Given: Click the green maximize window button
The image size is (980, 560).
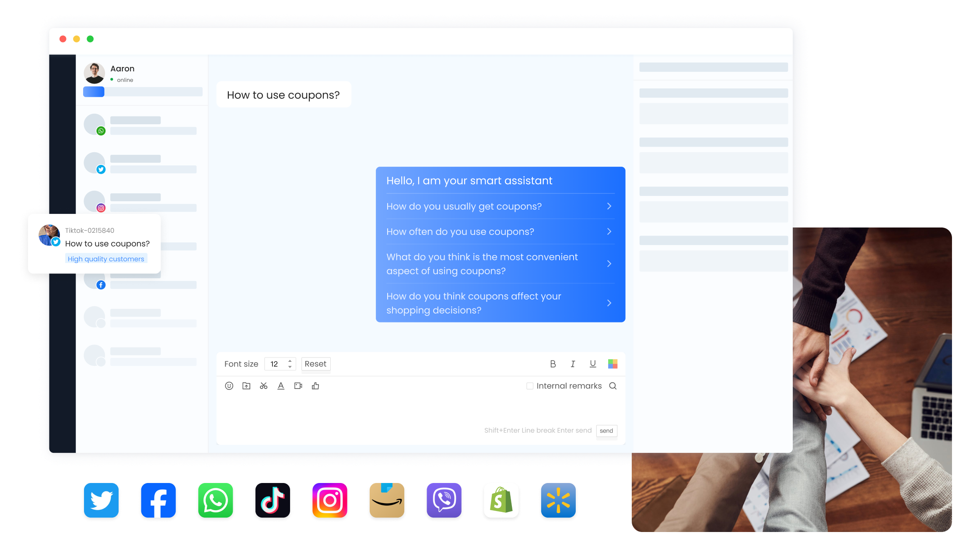Looking at the screenshot, I should [x=90, y=39].
